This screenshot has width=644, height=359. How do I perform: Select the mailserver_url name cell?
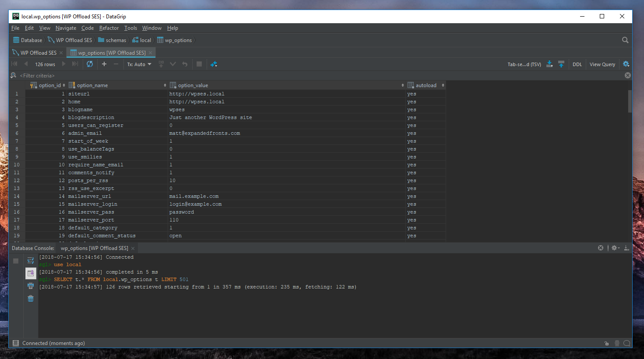[117, 196]
